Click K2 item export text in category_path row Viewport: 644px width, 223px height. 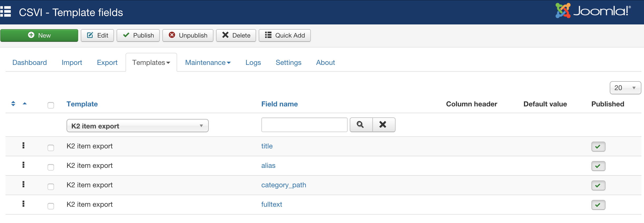[x=89, y=185]
